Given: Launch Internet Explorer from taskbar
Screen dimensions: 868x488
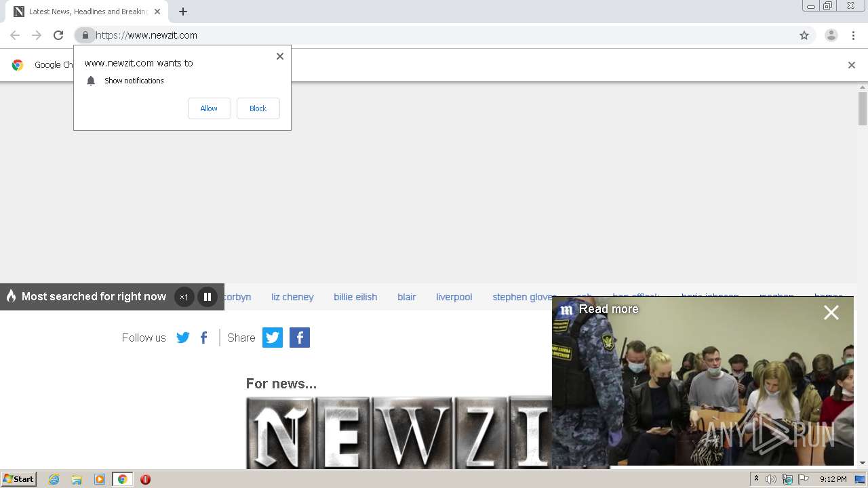Looking at the screenshot, I should pyautogui.click(x=54, y=479).
